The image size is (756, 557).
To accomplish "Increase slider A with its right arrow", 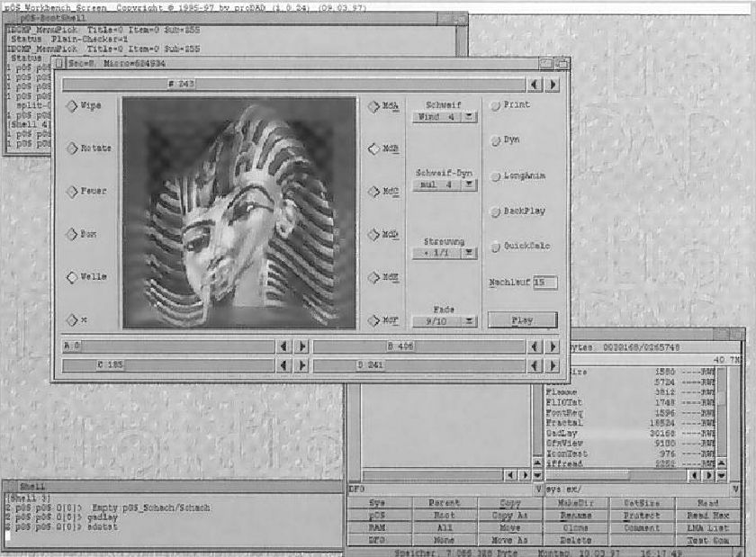I will [301, 346].
